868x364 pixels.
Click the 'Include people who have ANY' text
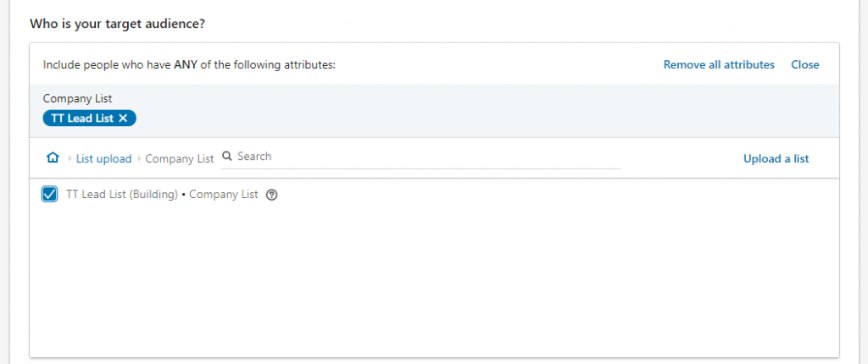(x=189, y=64)
